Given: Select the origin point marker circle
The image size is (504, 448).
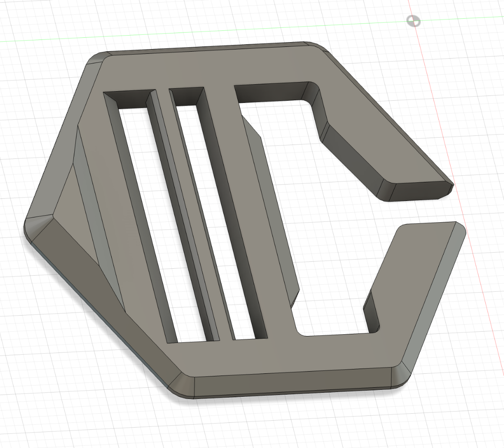Looking at the screenshot, I should tap(413, 21).
